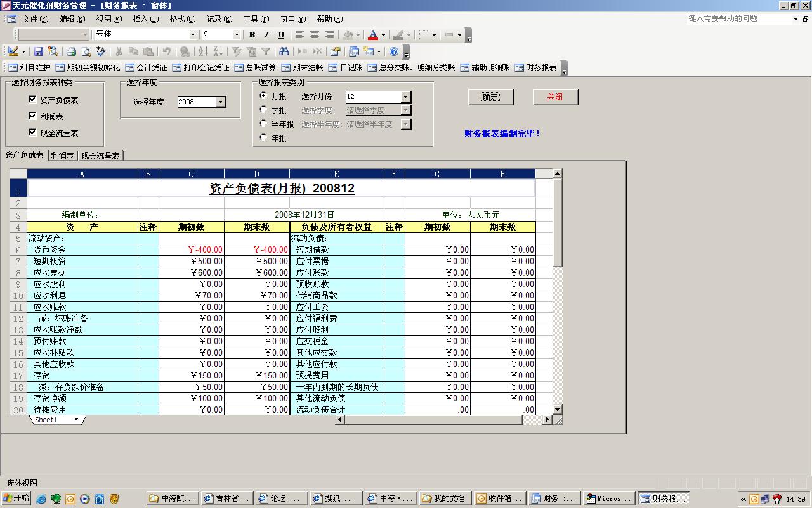Open print preview
Image resolution: width=812 pixels, height=508 pixels.
pyautogui.click(x=86, y=51)
